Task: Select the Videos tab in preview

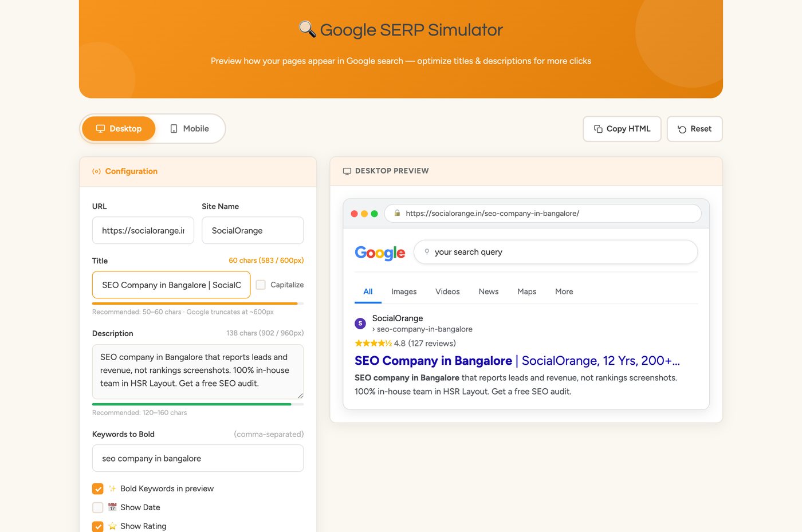Action: (447, 291)
